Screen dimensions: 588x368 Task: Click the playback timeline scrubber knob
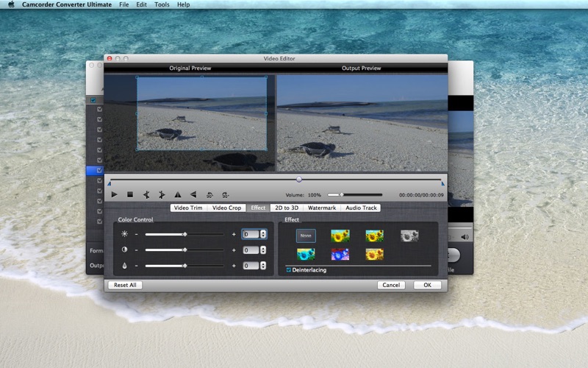coord(299,180)
